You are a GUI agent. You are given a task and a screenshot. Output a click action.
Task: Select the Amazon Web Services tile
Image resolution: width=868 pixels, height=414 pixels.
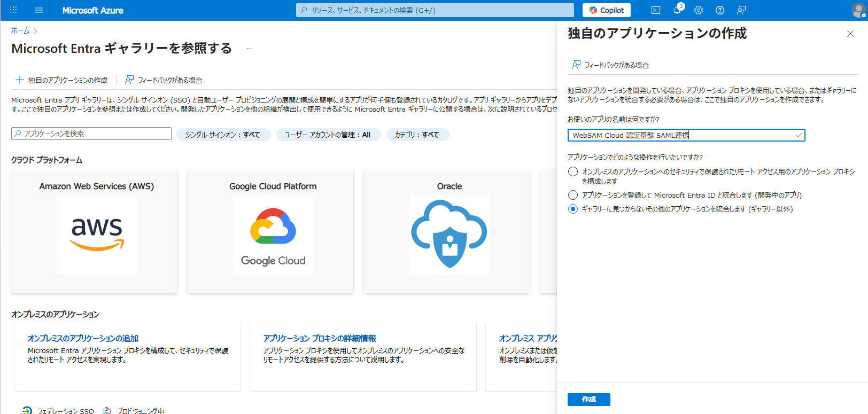96,231
